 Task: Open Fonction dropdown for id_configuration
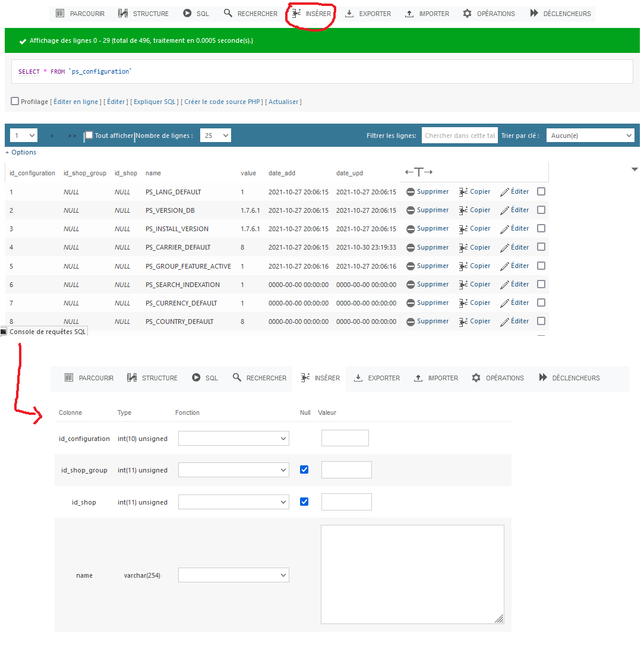[x=233, y=439]
